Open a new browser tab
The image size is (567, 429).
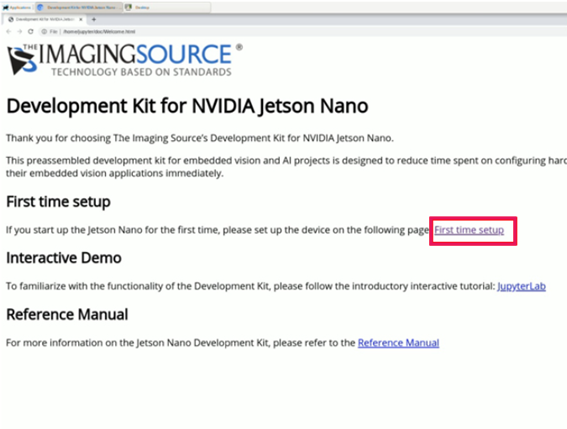point(94,19)
